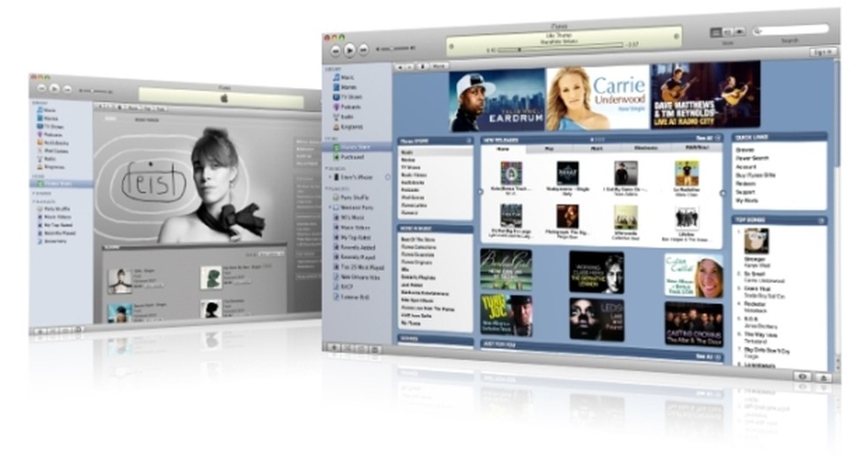The width and height of the screenshot is (868, 462).
Task: Open TV Shows in front window sidebar
Action: [x=348, y=97]
